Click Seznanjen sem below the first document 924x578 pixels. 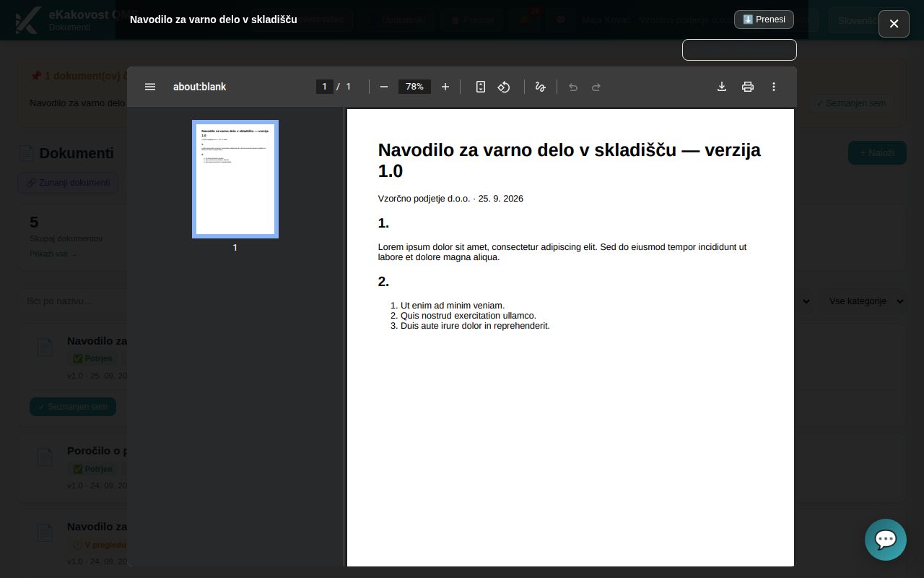tap(73, 407)
